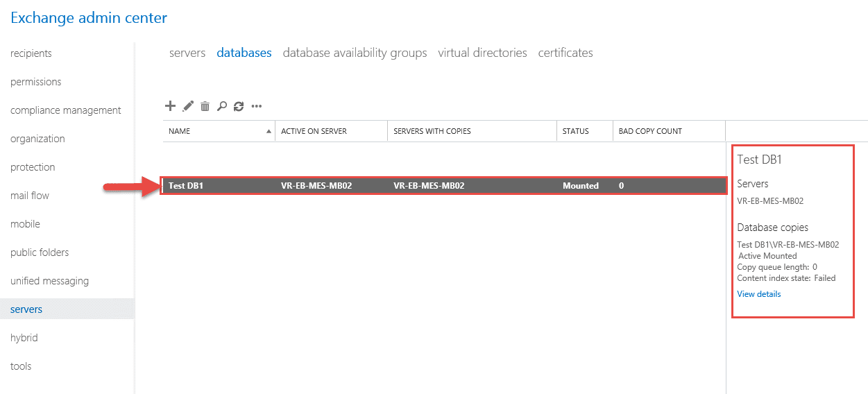This screenshot has height=394, width=868.
Task: Select permissions in left navigation
Action: 36,82
